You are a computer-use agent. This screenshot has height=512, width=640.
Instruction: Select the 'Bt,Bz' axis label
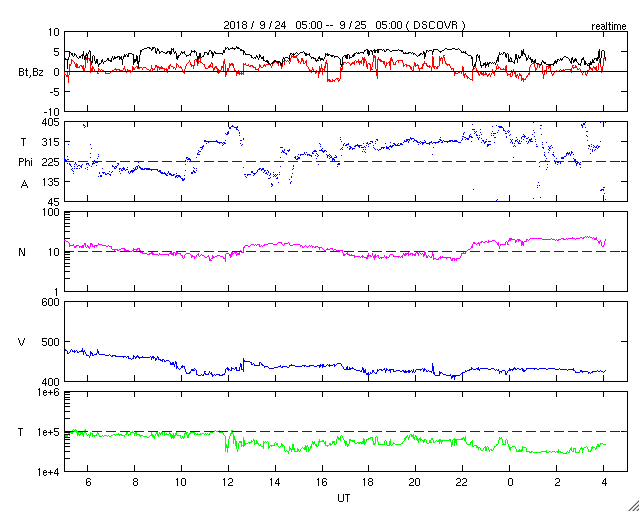(31, 73)
